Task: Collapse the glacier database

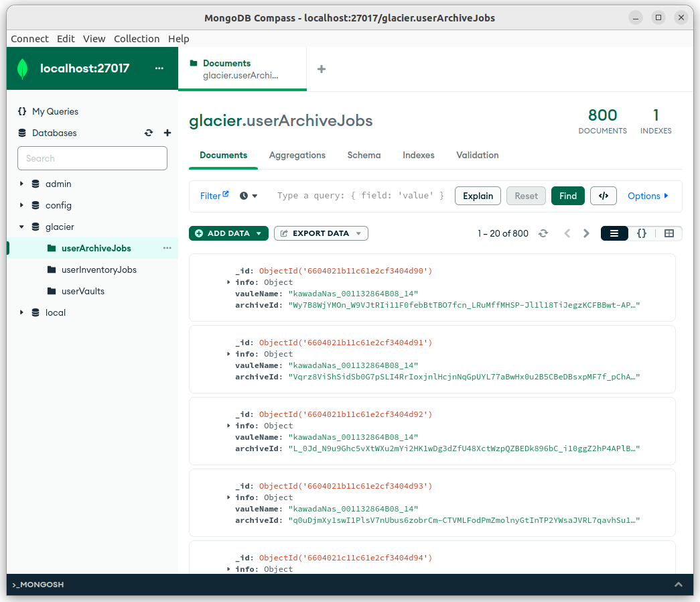Action: point(21,227)
